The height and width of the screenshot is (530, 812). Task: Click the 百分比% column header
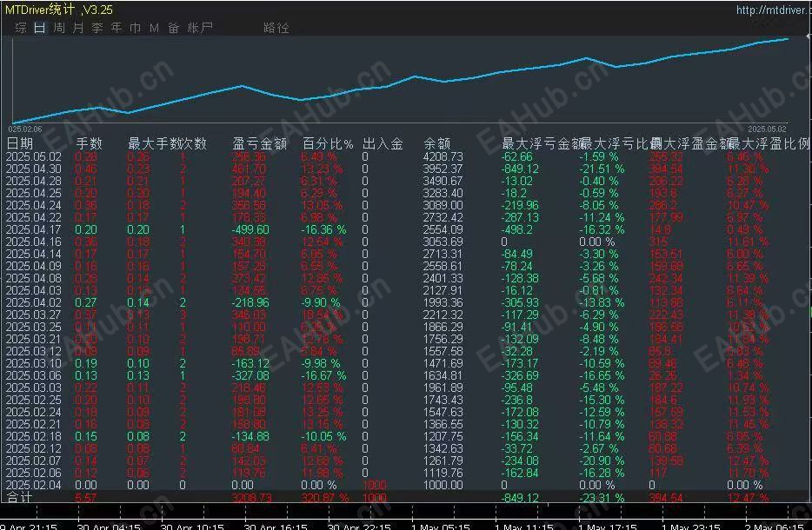pyautogui.click(x=328, y=143)
